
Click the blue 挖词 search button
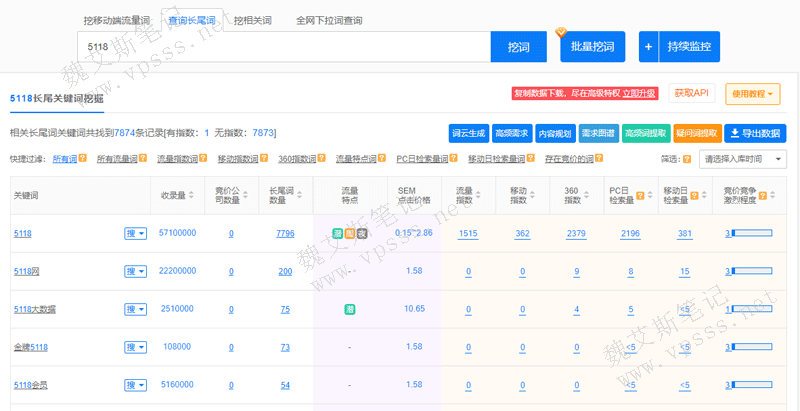tap(518, 47)
